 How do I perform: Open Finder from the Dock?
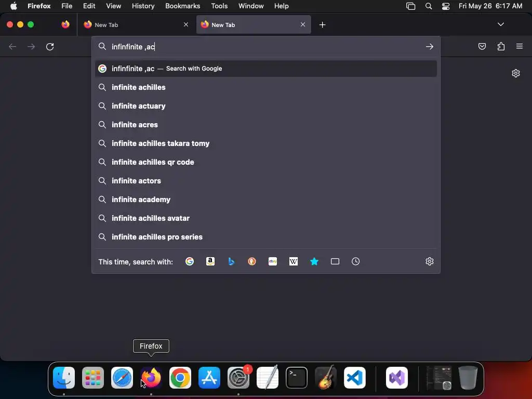(64, 378)
